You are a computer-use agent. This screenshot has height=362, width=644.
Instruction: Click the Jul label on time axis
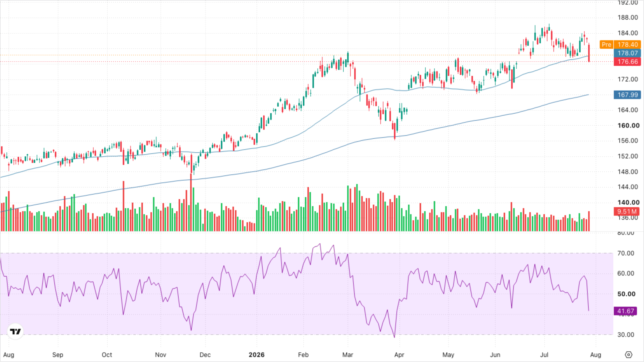pyautogui.click(x=544, y=355)
